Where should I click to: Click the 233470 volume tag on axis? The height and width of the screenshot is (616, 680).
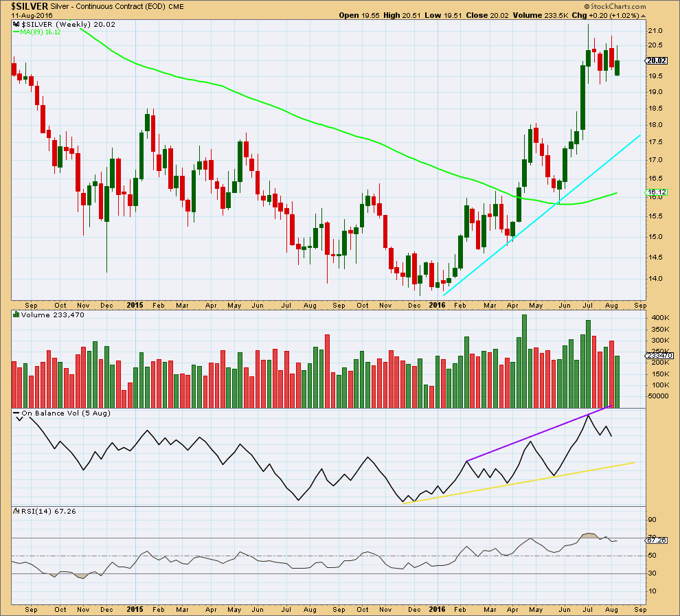coord(659,356)
